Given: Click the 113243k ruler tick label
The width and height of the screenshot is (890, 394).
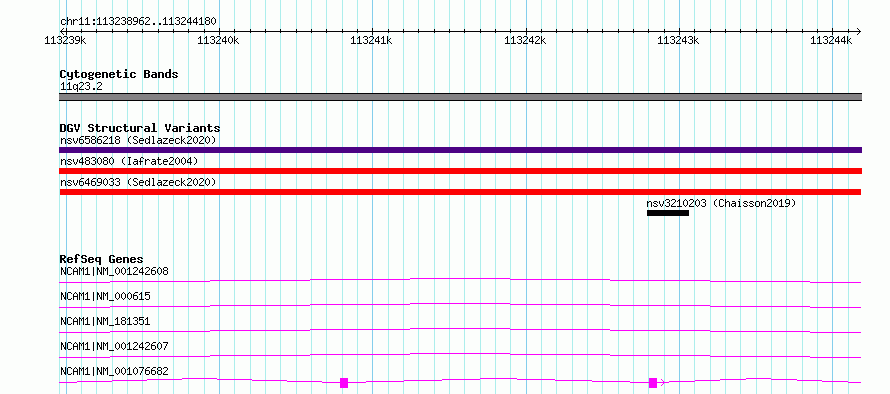Looking at the screenshot, I should [x=678, y=41].
